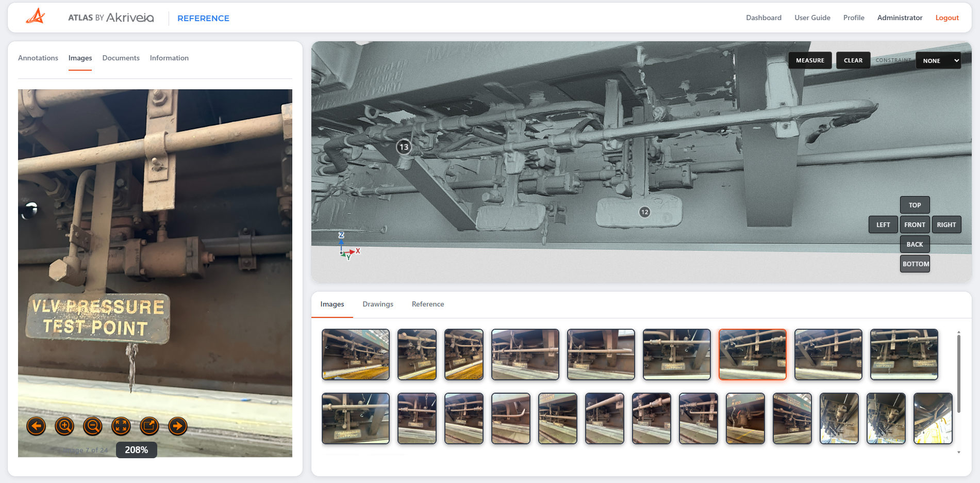Switch to the Annotations tab

pos(38,58)
